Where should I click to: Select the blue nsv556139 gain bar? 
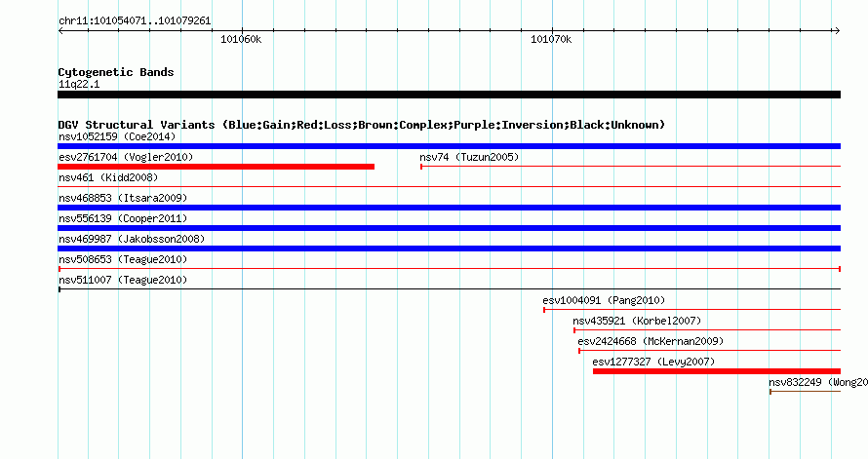tap(449, 228)
